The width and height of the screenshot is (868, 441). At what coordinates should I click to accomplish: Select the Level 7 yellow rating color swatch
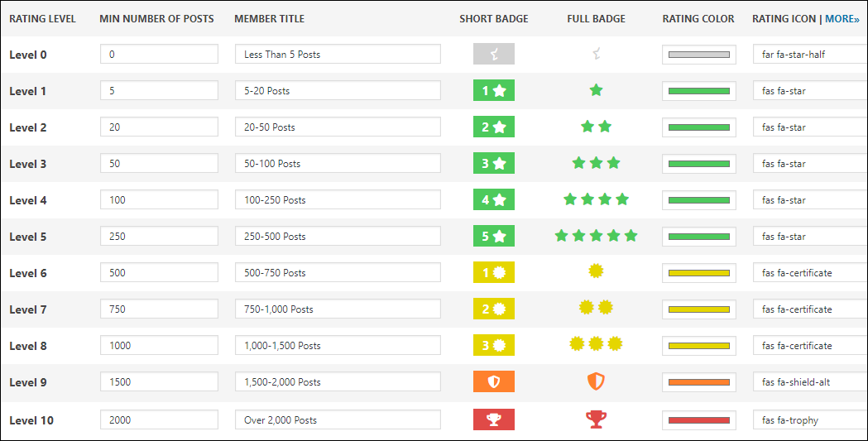698,309
